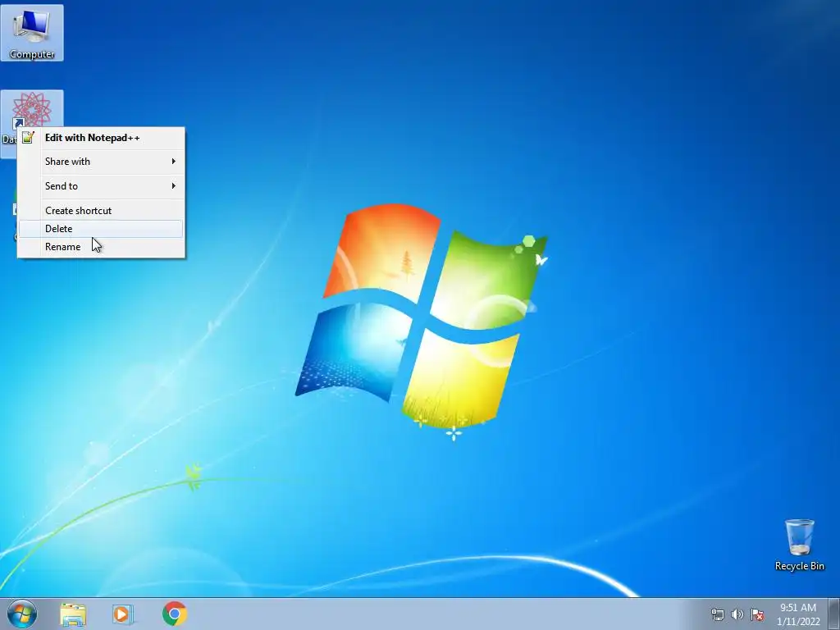Choose Delete in the context menu

(x=101, y=229)
